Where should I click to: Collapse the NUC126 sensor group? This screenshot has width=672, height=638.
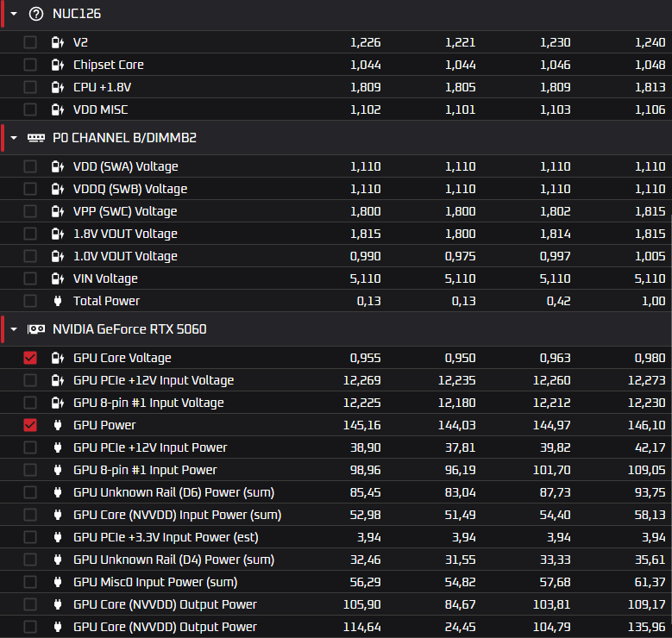[x=15, y=14]
